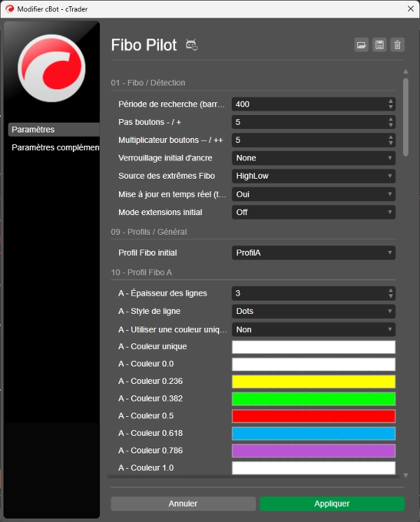Click the Annuler button

183,504
